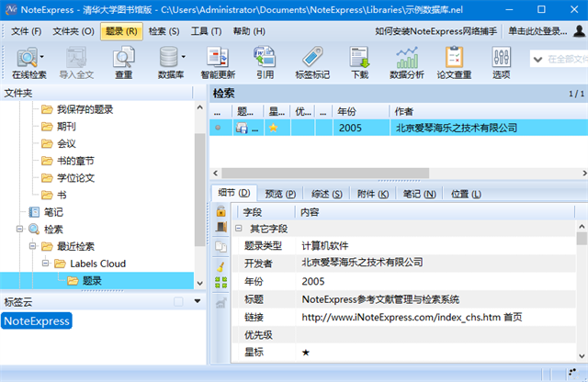The height and width of the screenshot is (382, 588).
Task: Switch to the 细节 (D) tab
Action: point(234,193)
